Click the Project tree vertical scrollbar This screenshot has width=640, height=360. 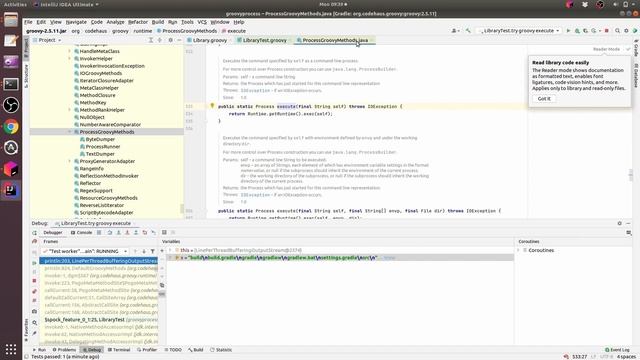[182, 208]
